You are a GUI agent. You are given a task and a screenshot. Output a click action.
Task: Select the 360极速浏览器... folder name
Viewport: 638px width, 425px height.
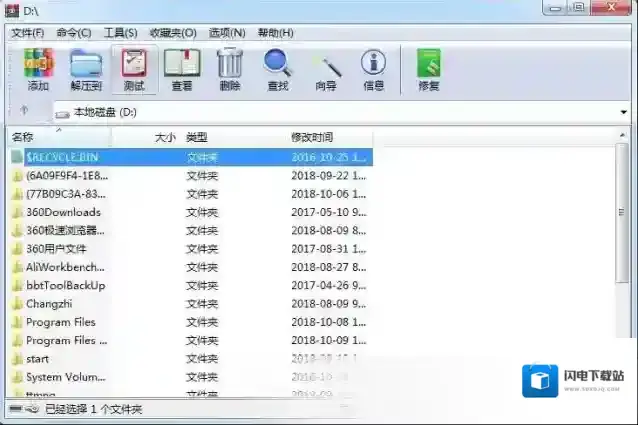[x=66, y=231]
